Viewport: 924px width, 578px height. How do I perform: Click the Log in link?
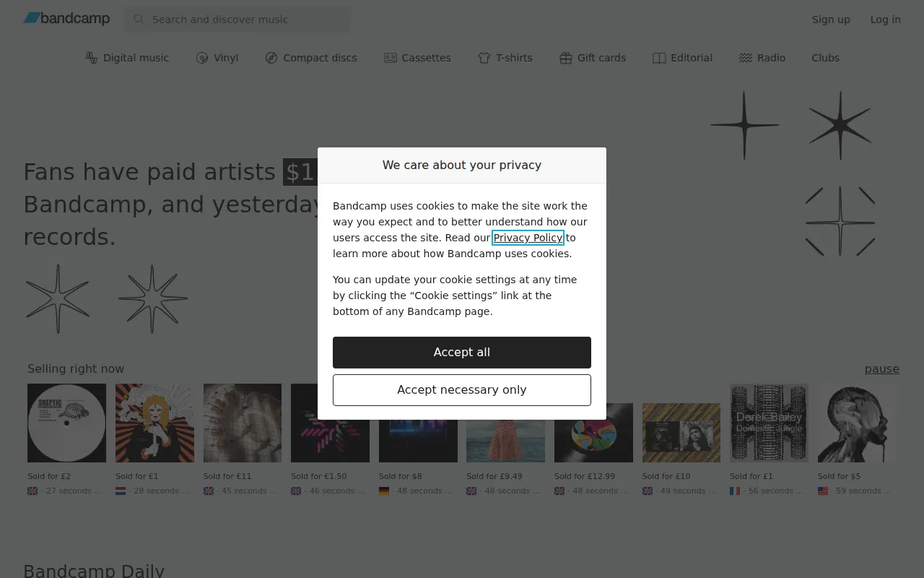click(885, 20)
